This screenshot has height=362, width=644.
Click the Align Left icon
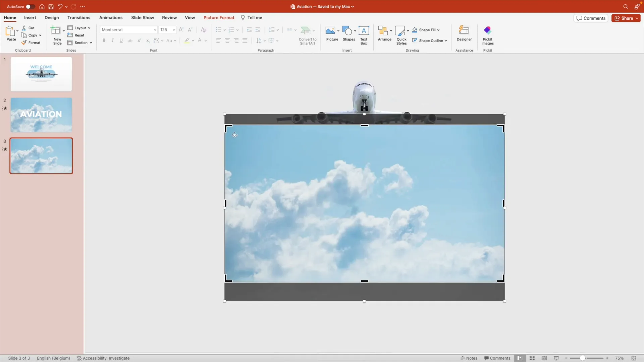coord(218,41)
